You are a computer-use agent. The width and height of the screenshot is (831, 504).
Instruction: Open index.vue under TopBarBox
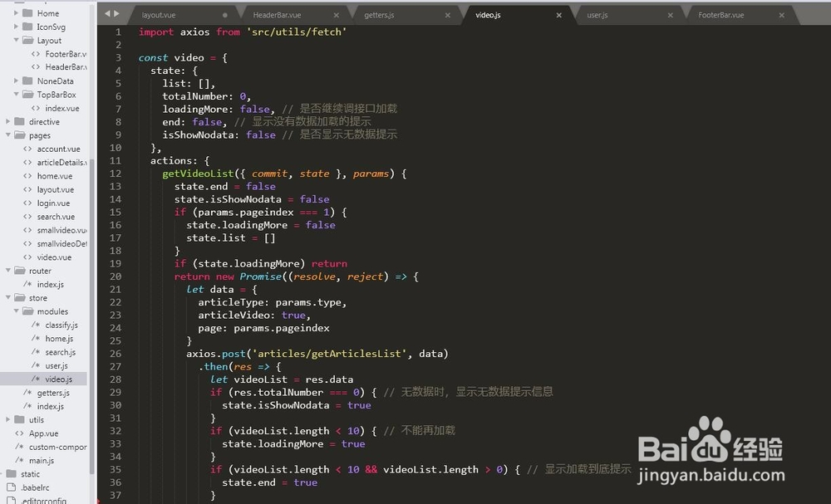coord(62,108)
